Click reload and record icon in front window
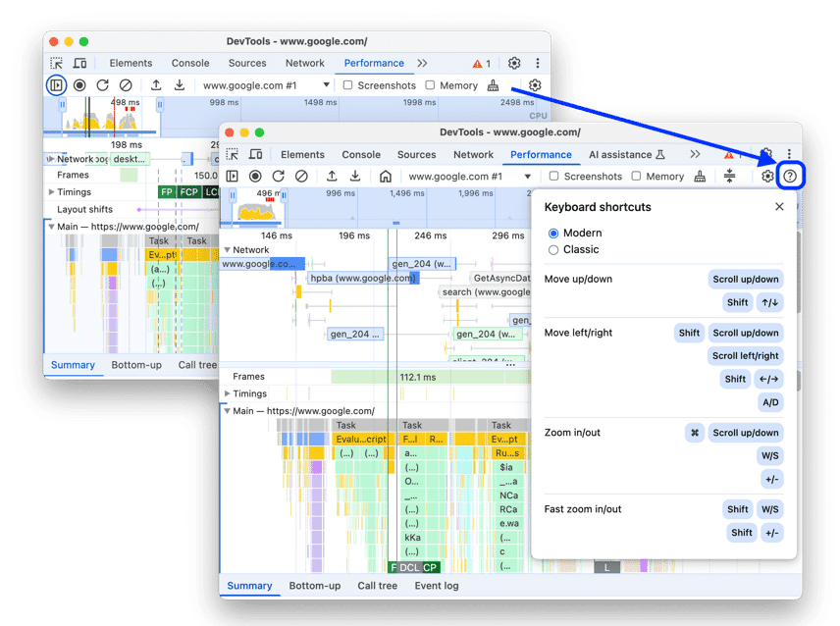 278,177
